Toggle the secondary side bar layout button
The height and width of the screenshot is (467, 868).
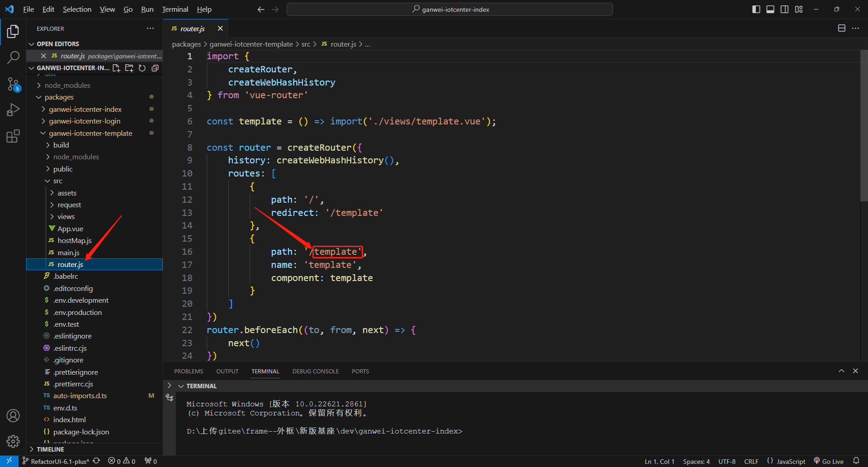click(784, 10)
